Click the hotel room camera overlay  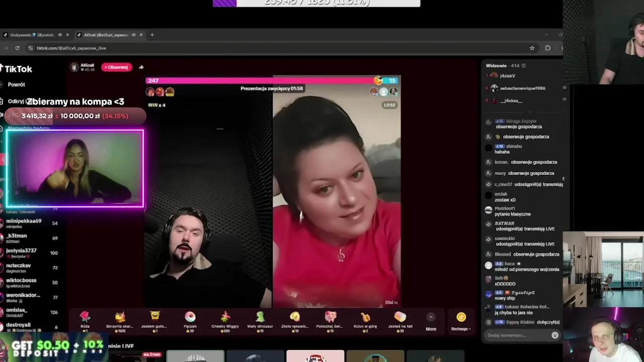point(603,269)
